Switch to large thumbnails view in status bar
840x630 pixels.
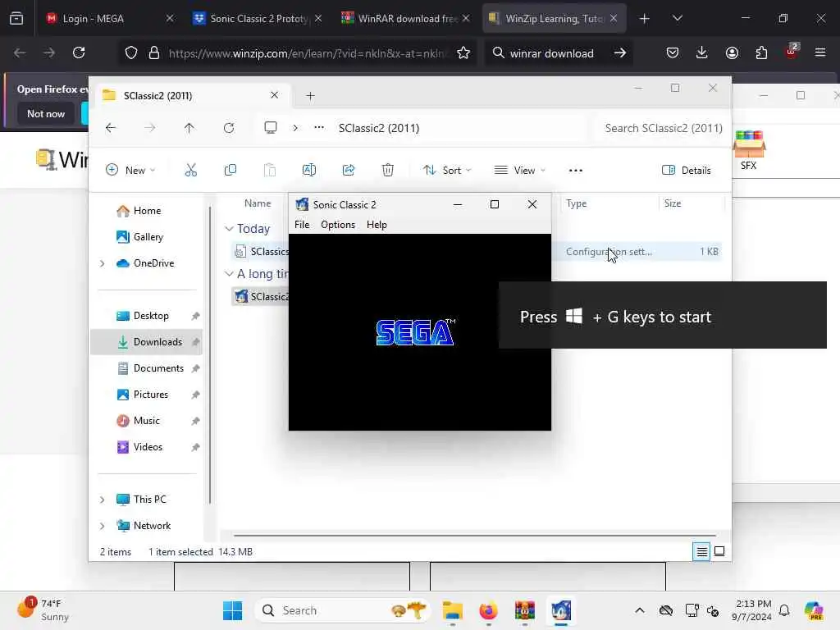pyautogui.click(x=719, y=551)
